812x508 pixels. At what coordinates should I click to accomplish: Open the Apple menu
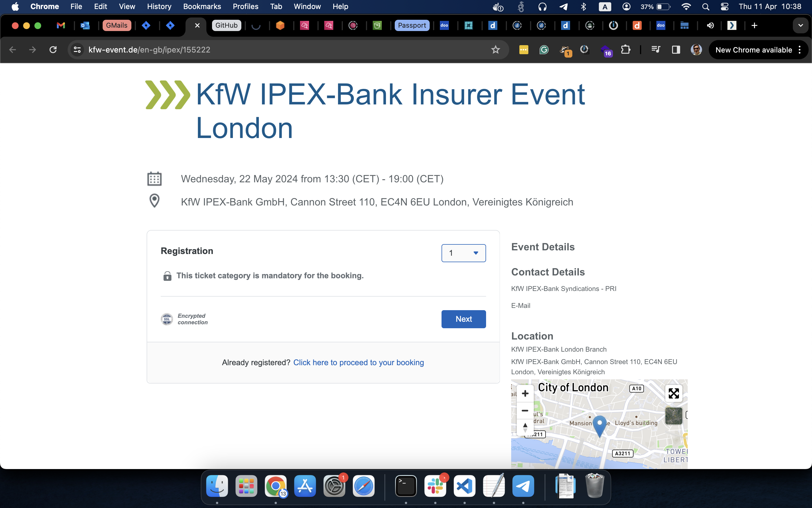pyautogui.click(x=15, y=6)
